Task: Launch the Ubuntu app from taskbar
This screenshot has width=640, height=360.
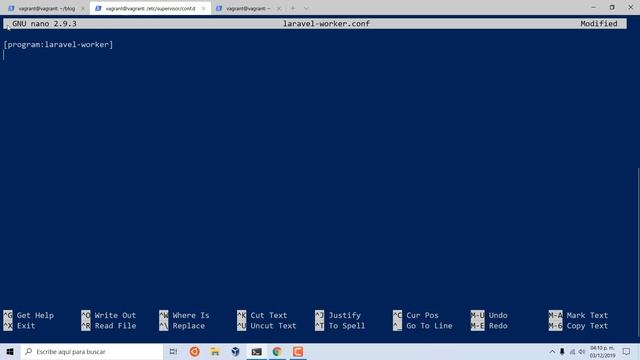Action: click(194, 351)
